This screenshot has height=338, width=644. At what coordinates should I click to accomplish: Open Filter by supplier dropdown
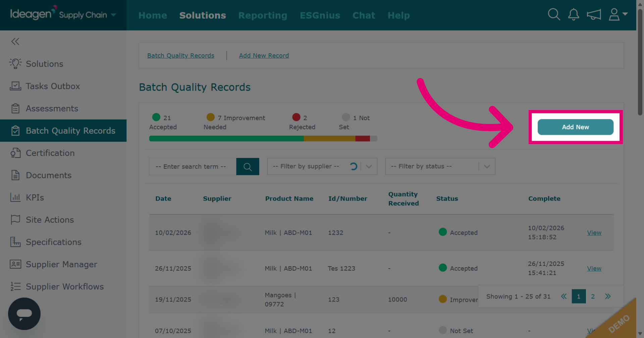pyautogui.click(x=322, y=166)
